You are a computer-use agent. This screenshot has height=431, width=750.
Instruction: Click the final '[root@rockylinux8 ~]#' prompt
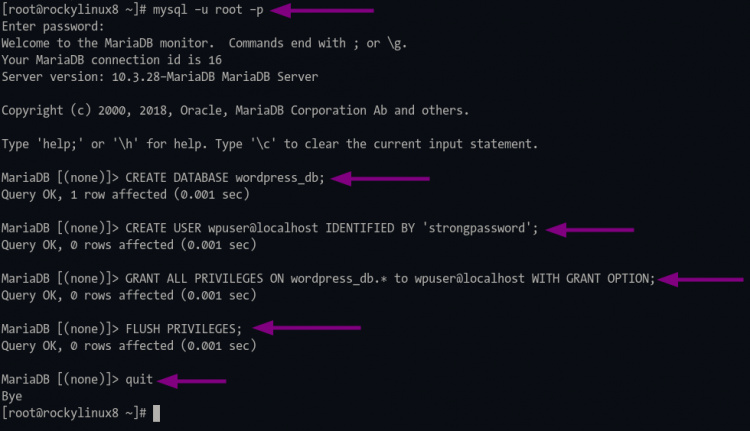click(x=74, y=413)
